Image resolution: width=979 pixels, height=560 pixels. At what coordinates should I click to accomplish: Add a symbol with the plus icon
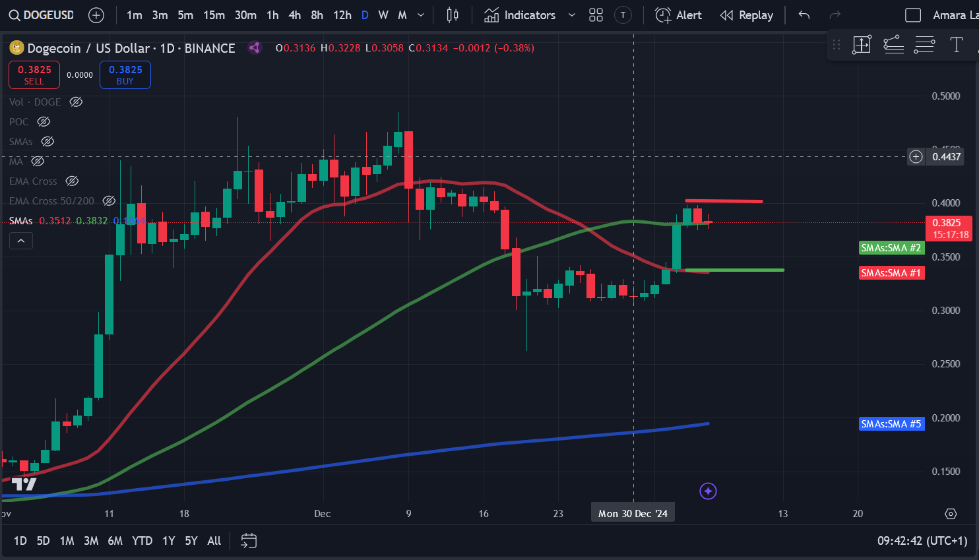pyautogui.click(x=96, y=15)
